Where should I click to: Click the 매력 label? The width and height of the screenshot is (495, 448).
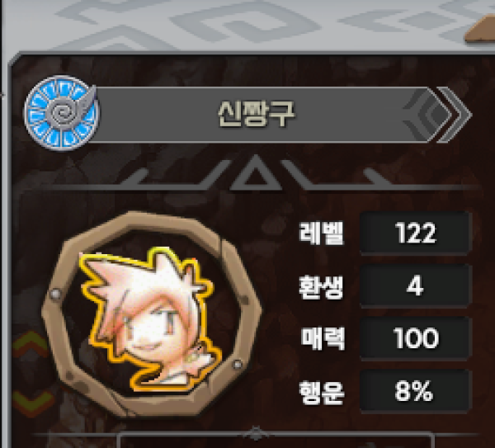coord(323,338)
